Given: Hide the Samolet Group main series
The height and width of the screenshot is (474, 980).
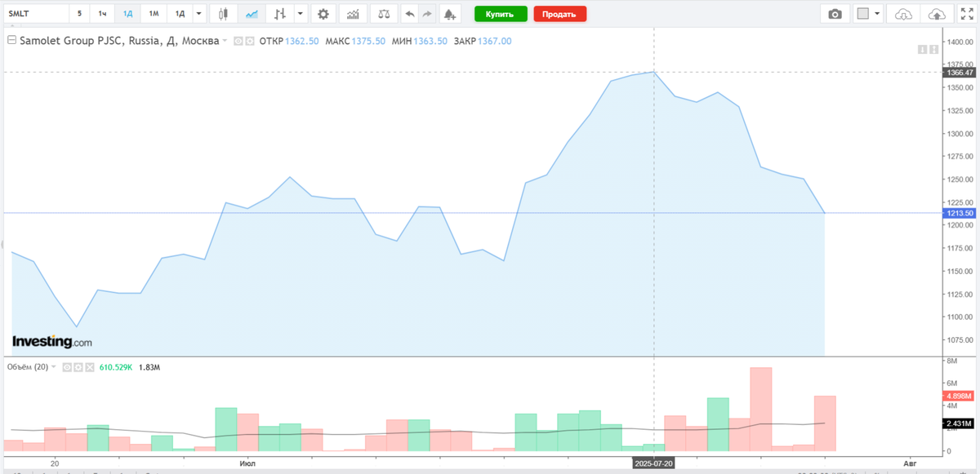Looking at the screenshot, I should coord(238,41).
